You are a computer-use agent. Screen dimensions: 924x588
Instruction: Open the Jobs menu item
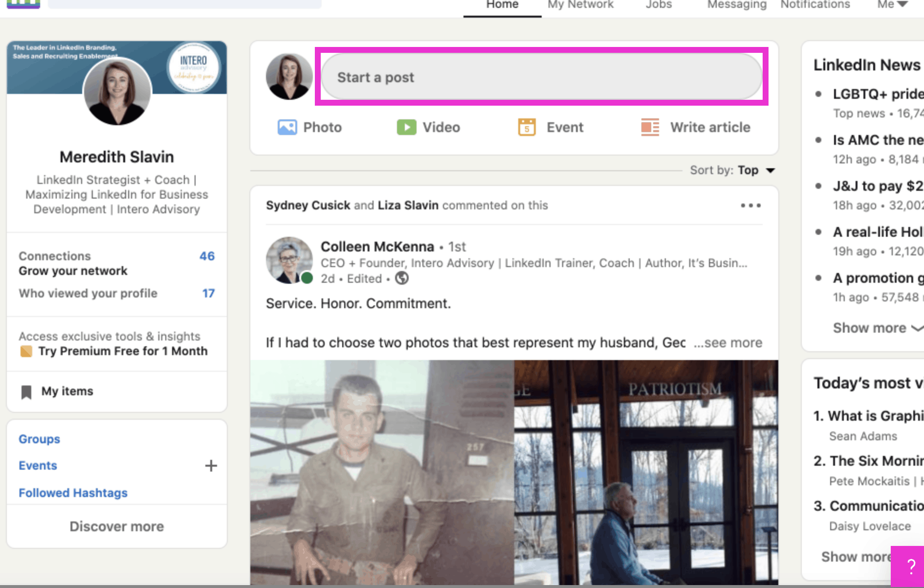(659, 5)
